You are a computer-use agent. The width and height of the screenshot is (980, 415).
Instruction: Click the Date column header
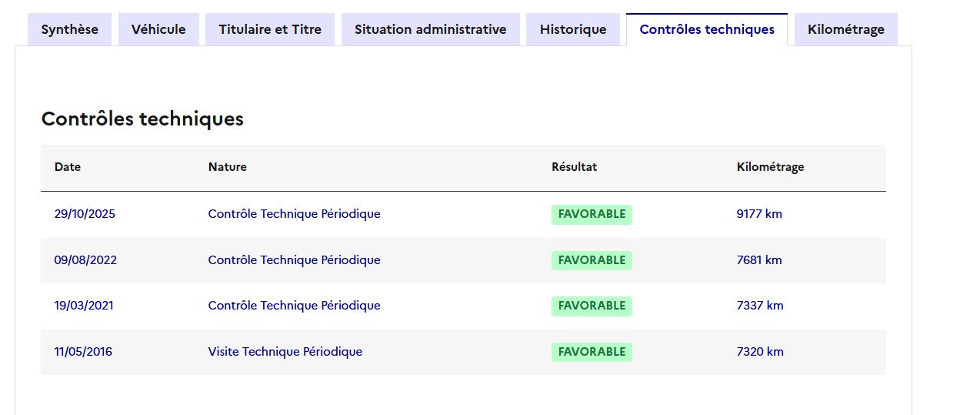click(x=68, y=166)
